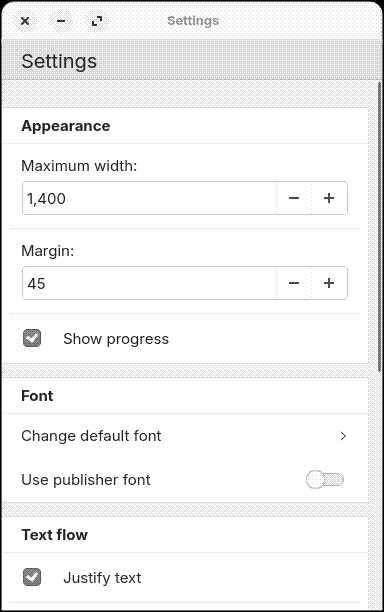Maximize the Settings window
The width and height of the screenshot is (384, 612).
pyautogui.click(x=97, y=21)
